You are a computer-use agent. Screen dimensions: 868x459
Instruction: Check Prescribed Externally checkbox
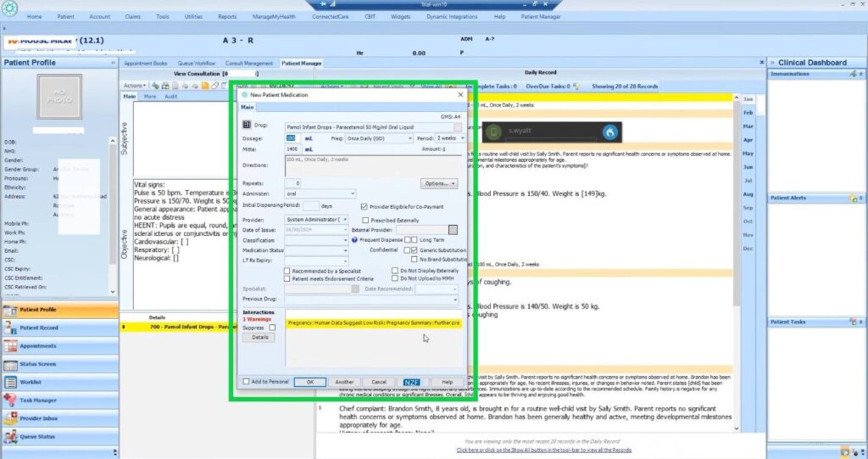(x=365, y=220)
